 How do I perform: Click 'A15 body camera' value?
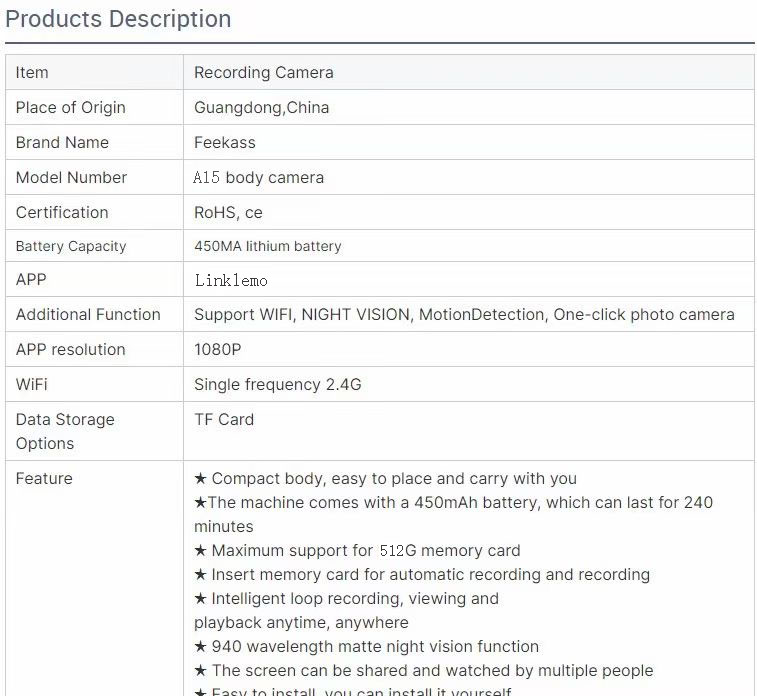(x=259, y=178)
